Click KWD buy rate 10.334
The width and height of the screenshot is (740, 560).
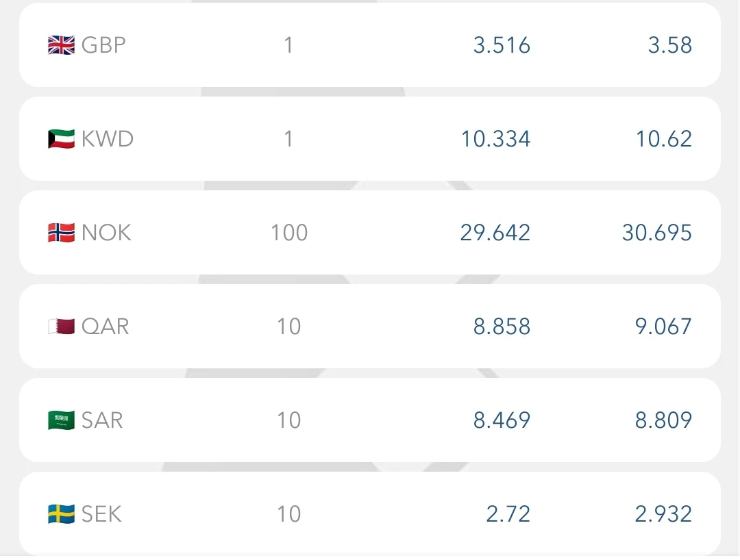[495, 140]
